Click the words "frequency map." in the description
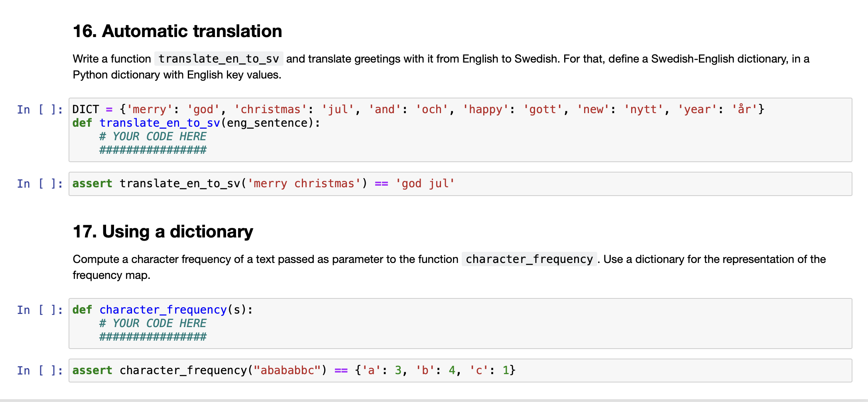 [x=112, y=275]
